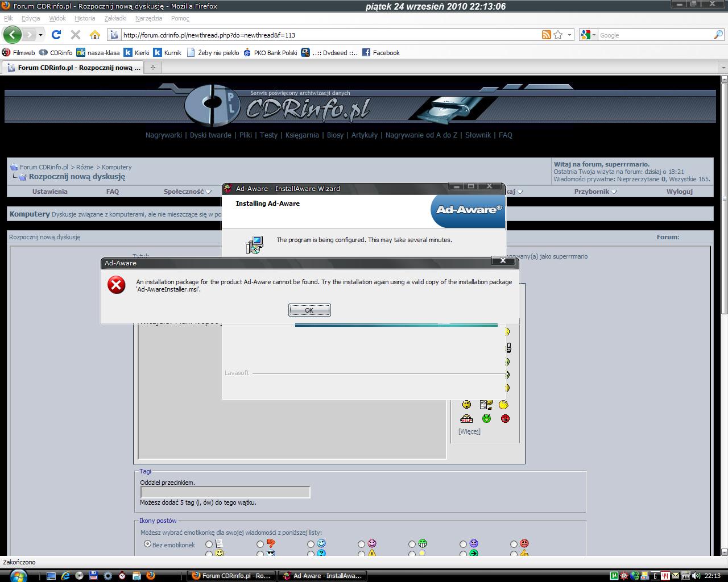The image size is (728, 582).
Task: Select the thumbs-down post icon radio
Action: point(260,544)
